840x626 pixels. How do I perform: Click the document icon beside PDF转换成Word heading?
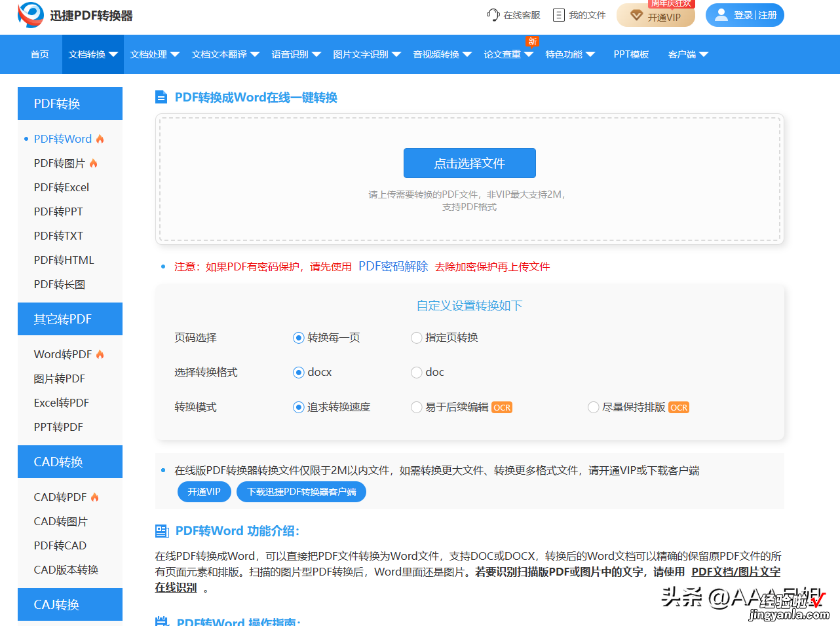tap(161, 98)
